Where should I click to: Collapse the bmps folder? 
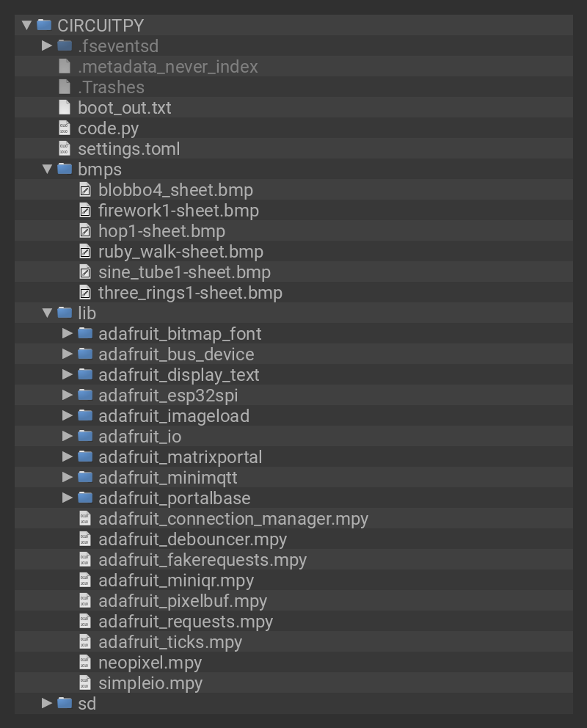coord(48,170)
